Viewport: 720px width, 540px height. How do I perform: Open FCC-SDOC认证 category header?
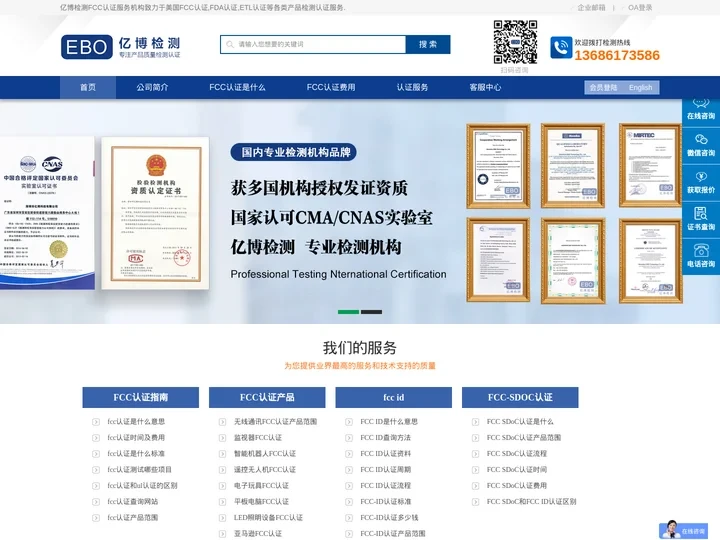pos(520,398)
